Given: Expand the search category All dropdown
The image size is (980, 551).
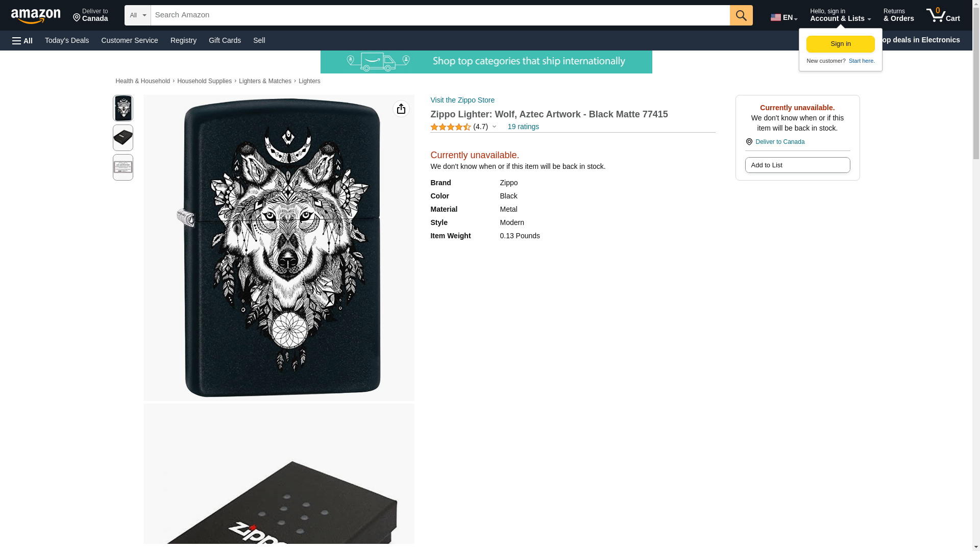Looking at the screenshot, I should [138, 15].
